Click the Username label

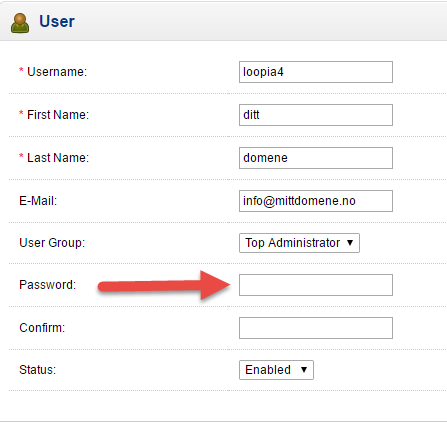pos(57,72)
